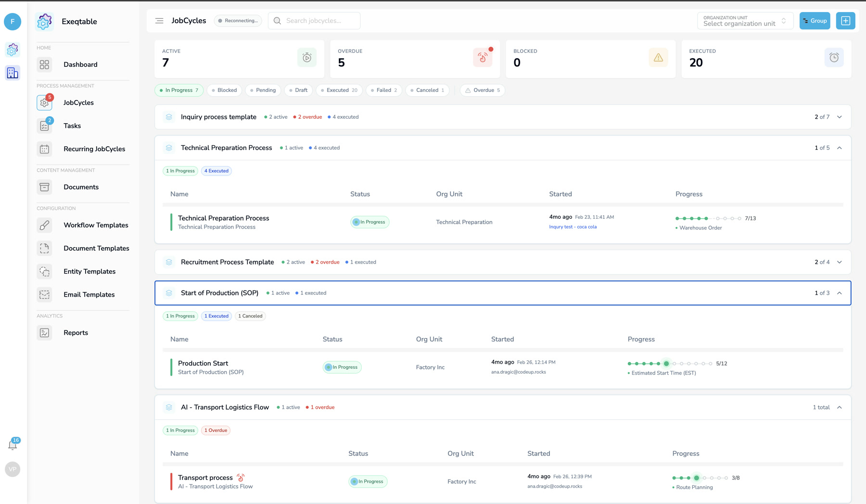
Task: Open the Organization Unit dropdown
Action: [745, 21]
